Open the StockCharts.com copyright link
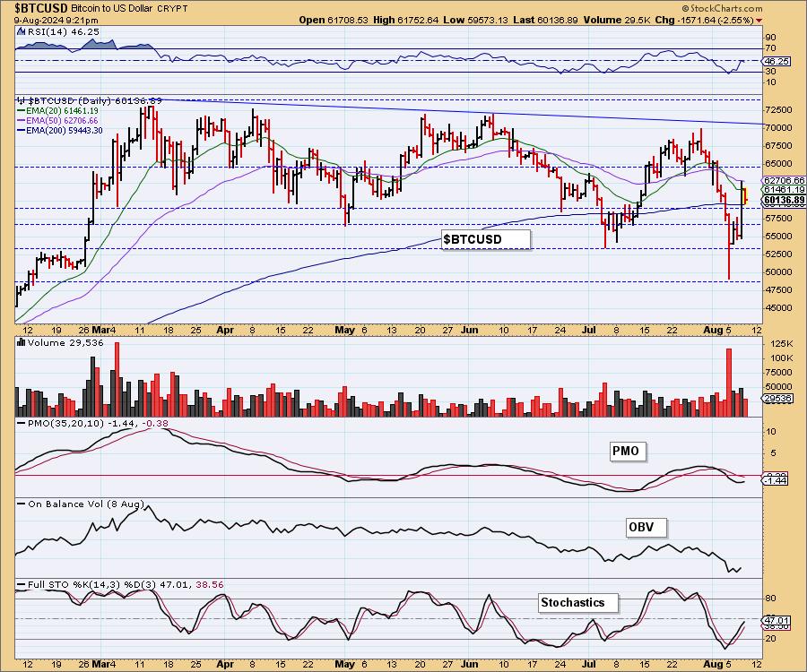The width and height of the screenshot is (807, 672). (722, 8)
